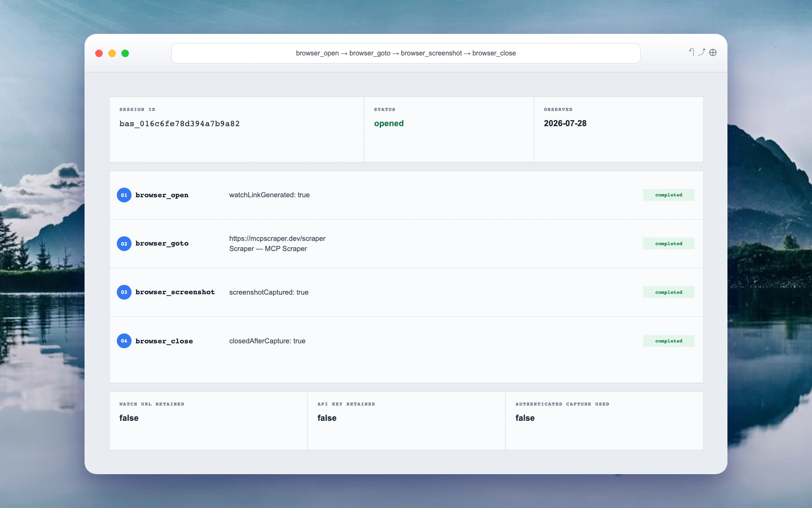Image resolution: width=812 pixels, height=508 pixels.
Task: Click the browser_goto step name
Action: [x=162, y=243]
